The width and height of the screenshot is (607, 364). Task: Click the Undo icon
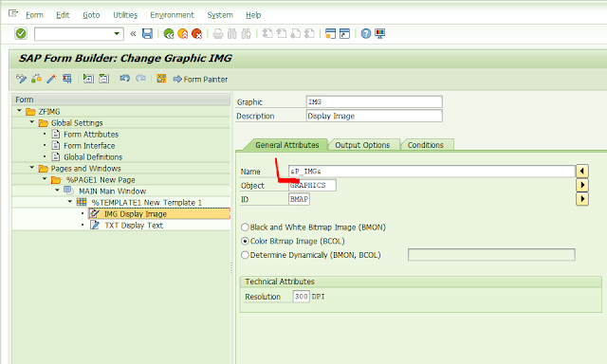click(x=124, y=79)
